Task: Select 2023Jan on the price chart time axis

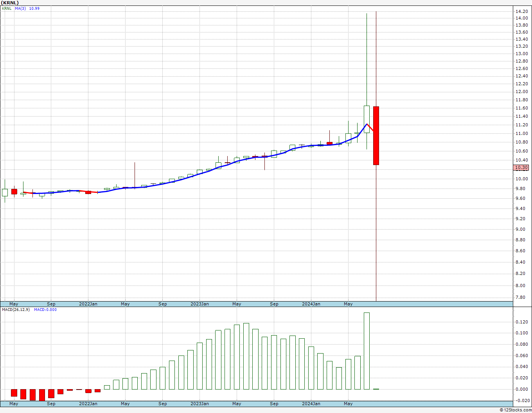Action: [199, 304]
